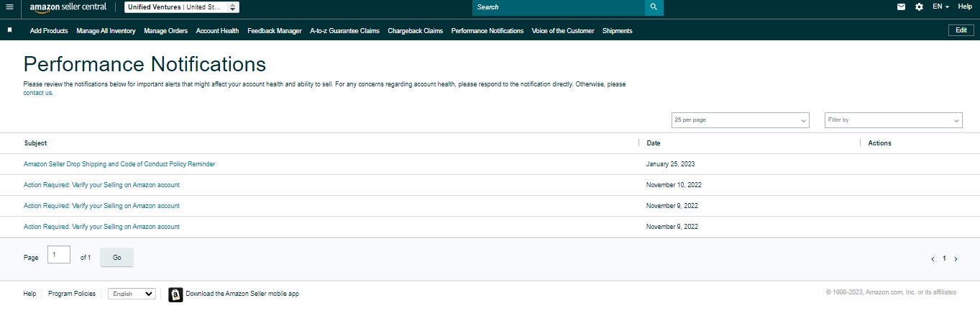Expand the 25 per page dropdown
The image size is (980, 329).
pos(740,120)
